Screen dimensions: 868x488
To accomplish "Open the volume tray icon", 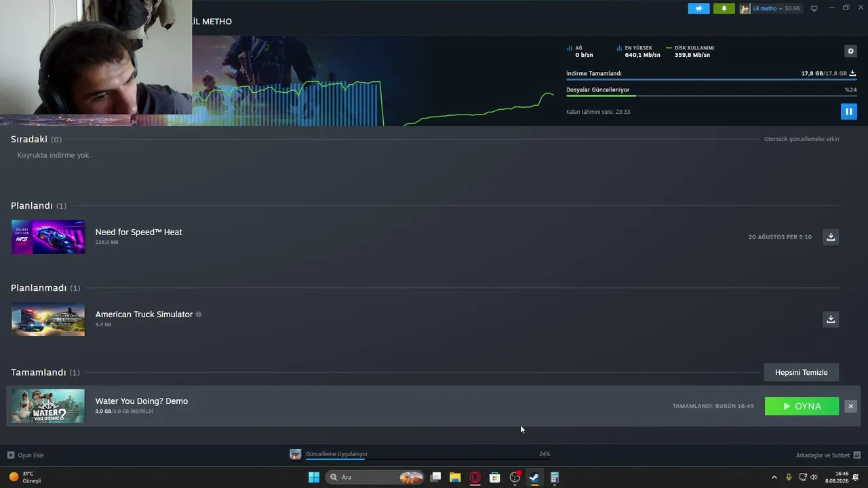I will tap(814, 477).
